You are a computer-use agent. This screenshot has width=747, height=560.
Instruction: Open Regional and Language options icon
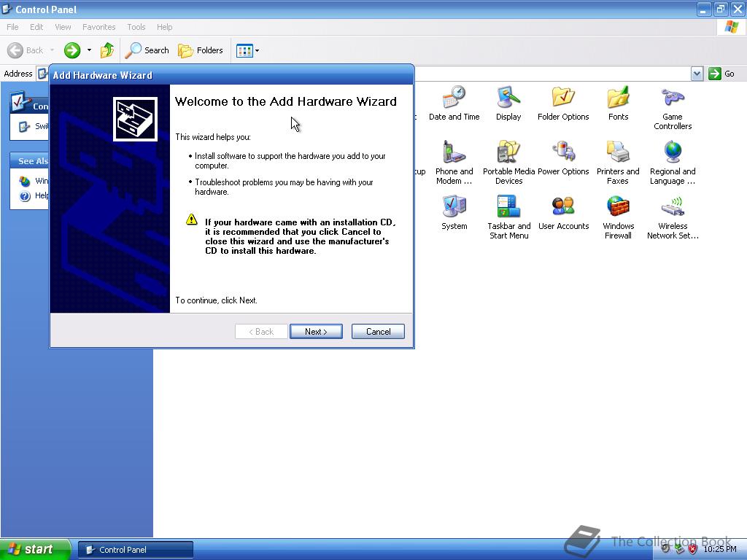(673, 163)
